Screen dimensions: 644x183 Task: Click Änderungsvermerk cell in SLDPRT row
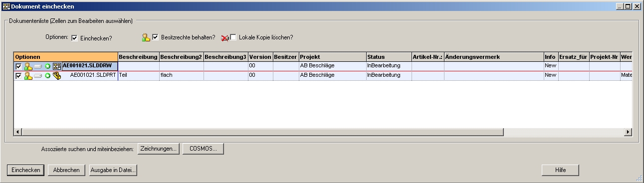(494, 75)
